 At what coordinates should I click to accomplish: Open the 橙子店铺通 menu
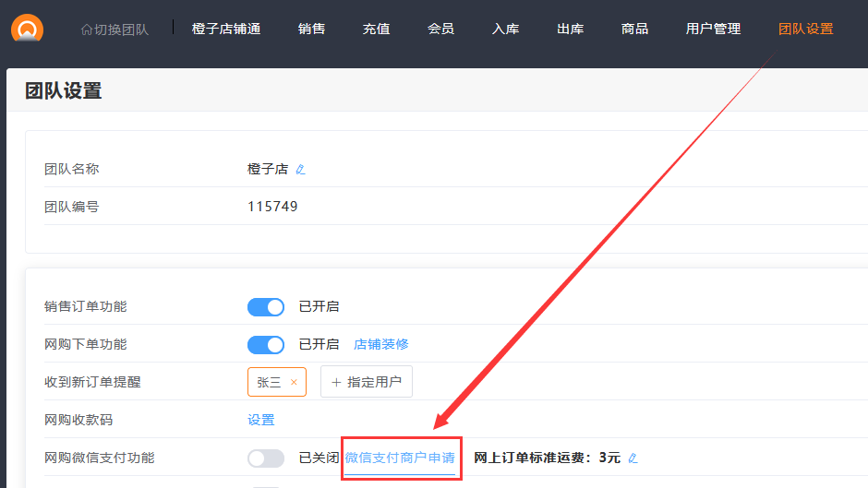click(x=226, y=29)
